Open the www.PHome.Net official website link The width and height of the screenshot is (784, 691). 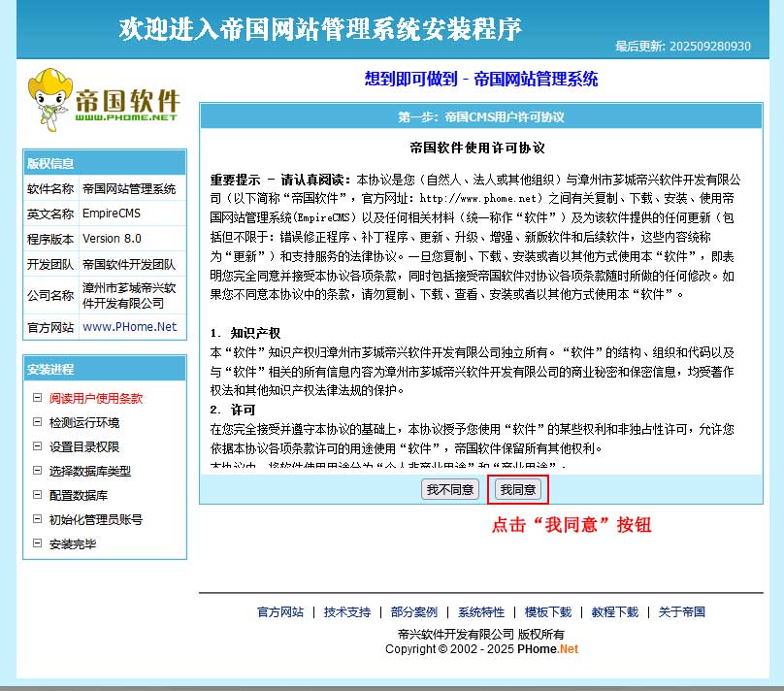[129, 327]
